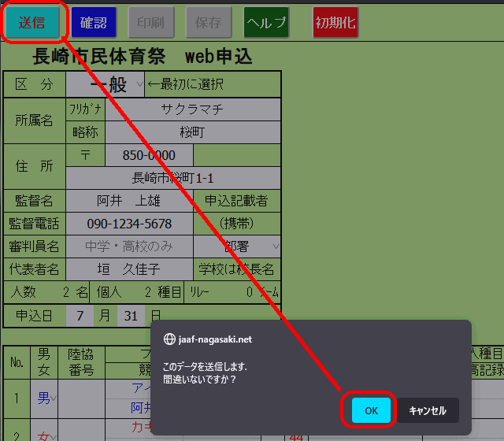Select the postal code field 850-0000
Image resolution: width=504 pixels, height=441 pixels.
(x=149, y=155)
